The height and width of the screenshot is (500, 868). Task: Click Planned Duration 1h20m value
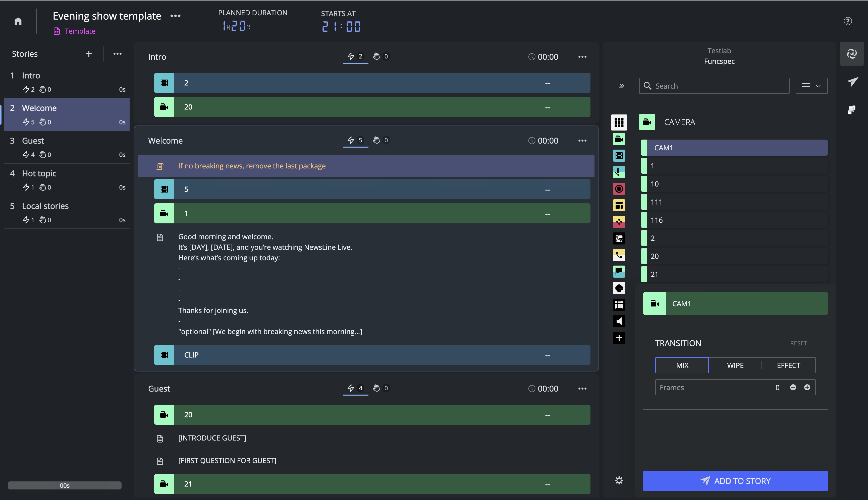pos(236,26)
